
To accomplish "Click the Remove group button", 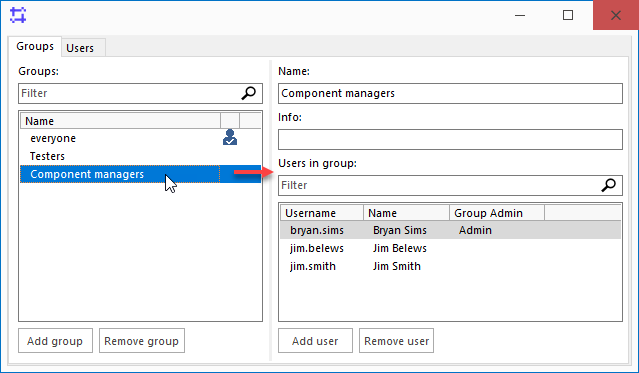I will tap(142, 341).
